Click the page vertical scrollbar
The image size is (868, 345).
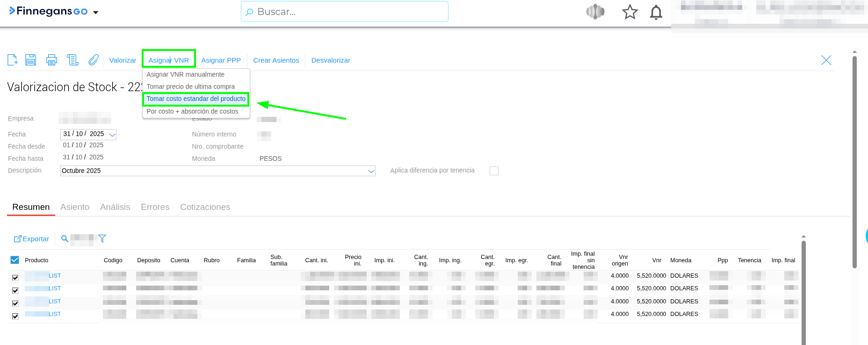854,164
